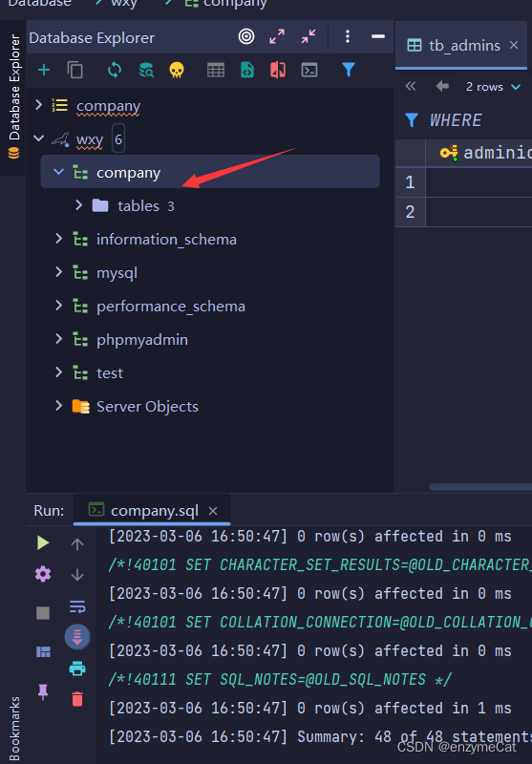Expand the Server Objects node
Screen dimensions: 532x764
(x=58, y=405)
